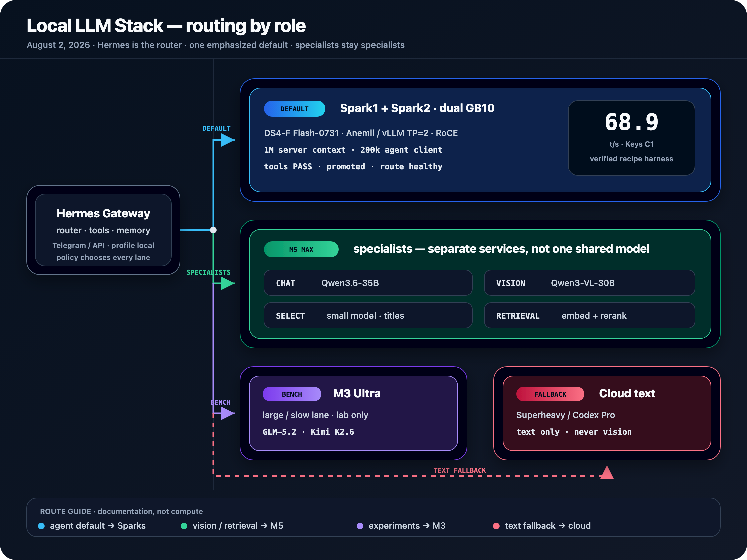Click the red FALLBACK badge pill
Screen dimensions: 747x560
pos(550,394)
